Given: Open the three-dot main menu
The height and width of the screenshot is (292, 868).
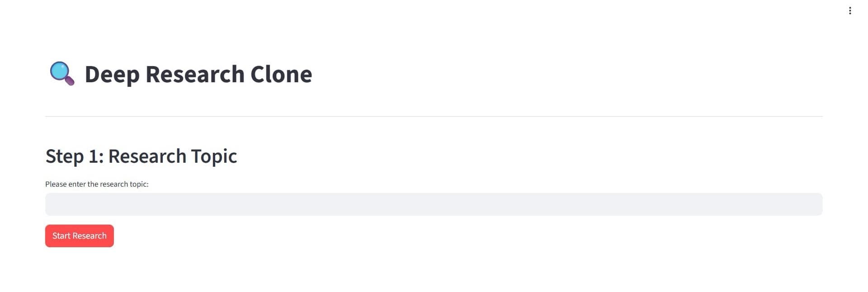Looking at the screenshot, I should tap(850, 11).
